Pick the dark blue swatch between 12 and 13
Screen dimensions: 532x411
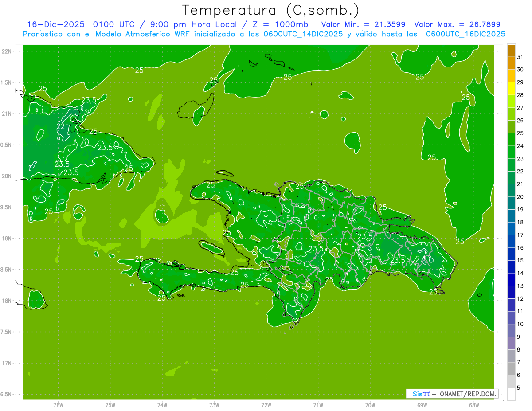(x=511, y=293)
